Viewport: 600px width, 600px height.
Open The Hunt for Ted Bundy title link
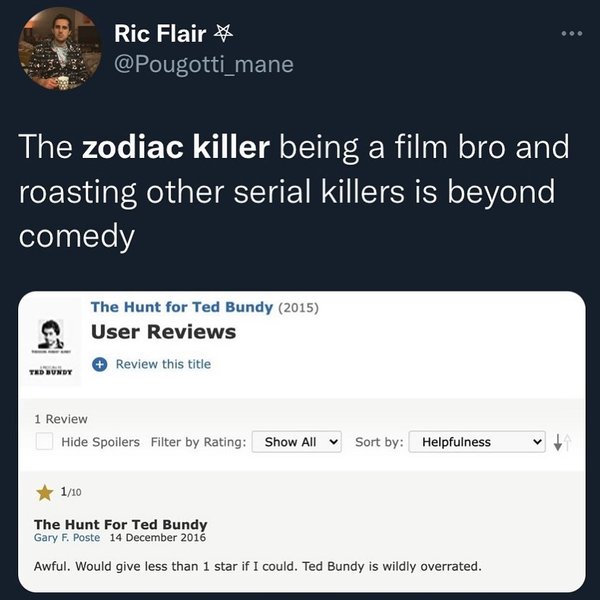(181, 307)
